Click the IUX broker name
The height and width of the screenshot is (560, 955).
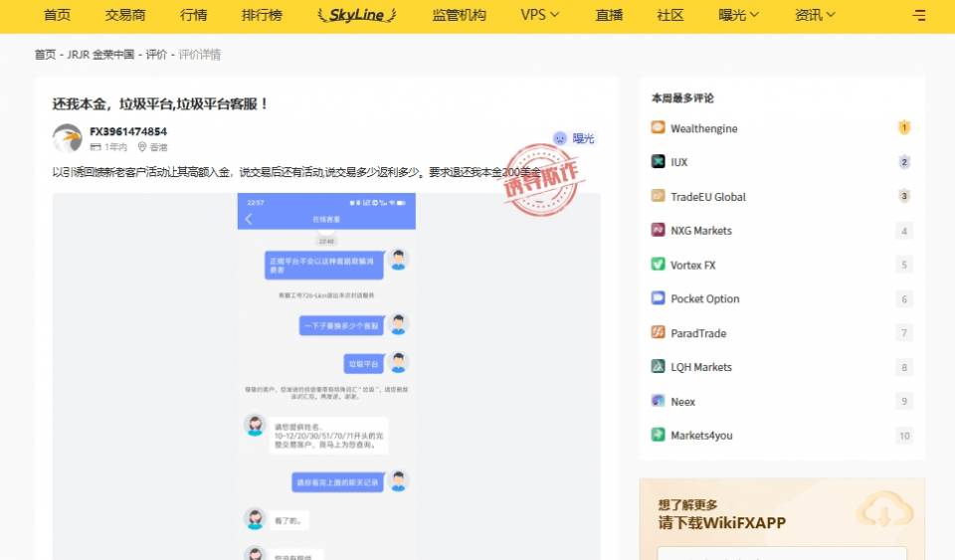pos(679,162)
